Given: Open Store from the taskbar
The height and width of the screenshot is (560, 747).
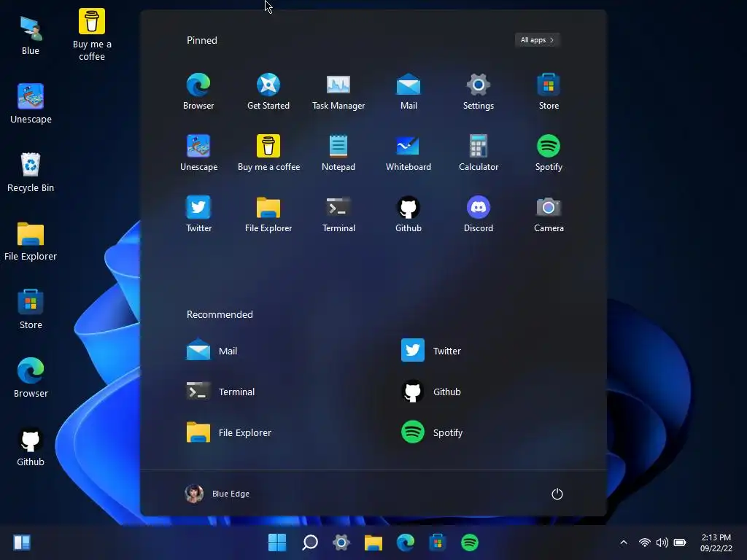Looking at the screenshot, I should [x=438, y=542].
